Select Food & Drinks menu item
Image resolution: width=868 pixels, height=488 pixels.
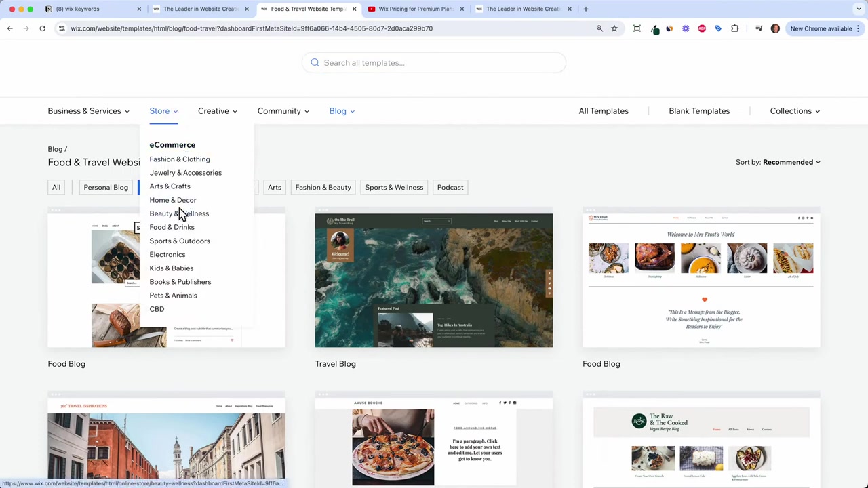tap(172, 227)
